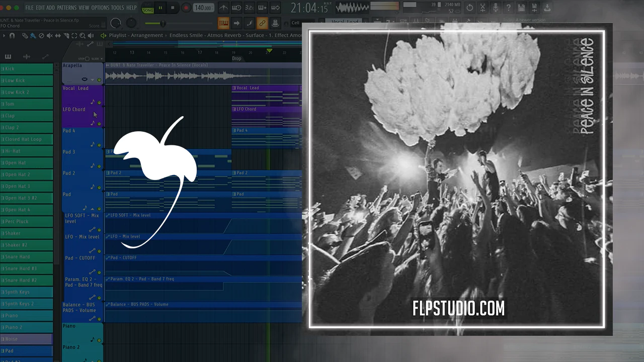The height and width of the screenshot is (362, 644).
Task: Toggle the metronome icon
Action: pos(224,8)
